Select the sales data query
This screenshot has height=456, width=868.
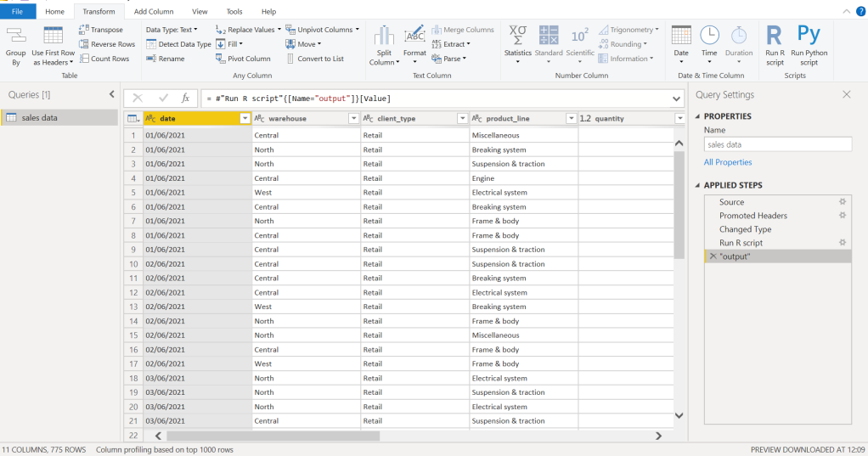(59, 117)
